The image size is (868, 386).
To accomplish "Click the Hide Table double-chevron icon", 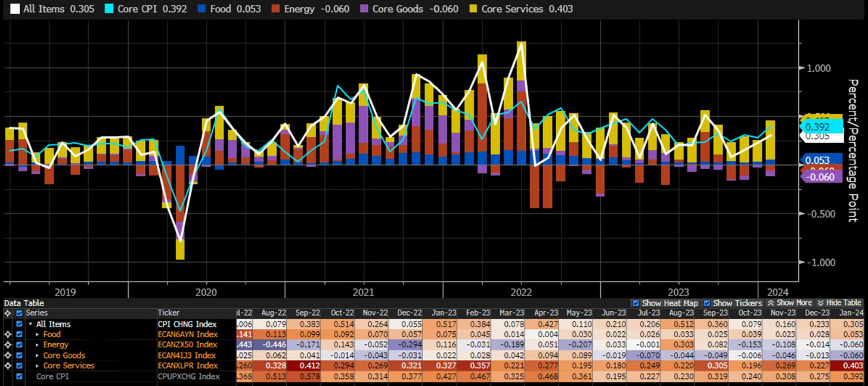I will [820, 303].
